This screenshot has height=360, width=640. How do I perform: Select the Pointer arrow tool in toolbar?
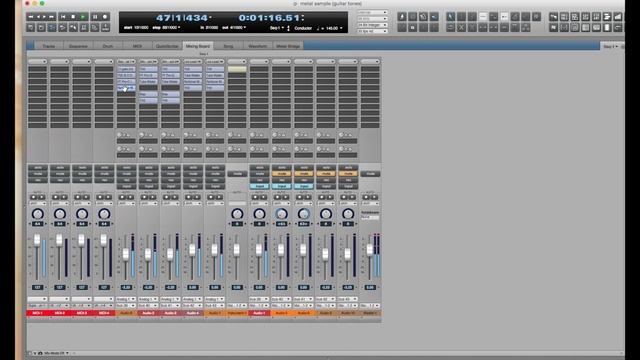point(451,17)
